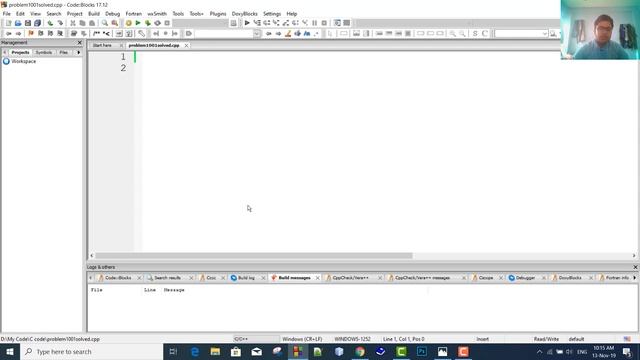
Task: Click the Windows Start button
Action: (10, 351)
